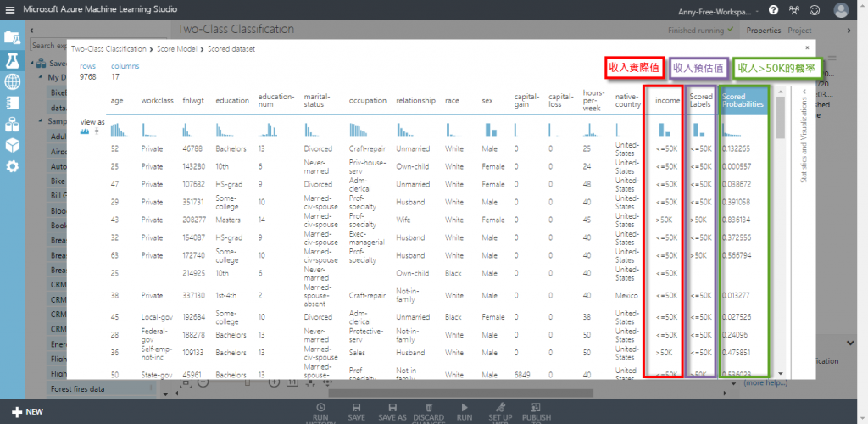Switch to the Properties tab
The height and width of the screenshot is (424, 868).
(x=764, y=31)
